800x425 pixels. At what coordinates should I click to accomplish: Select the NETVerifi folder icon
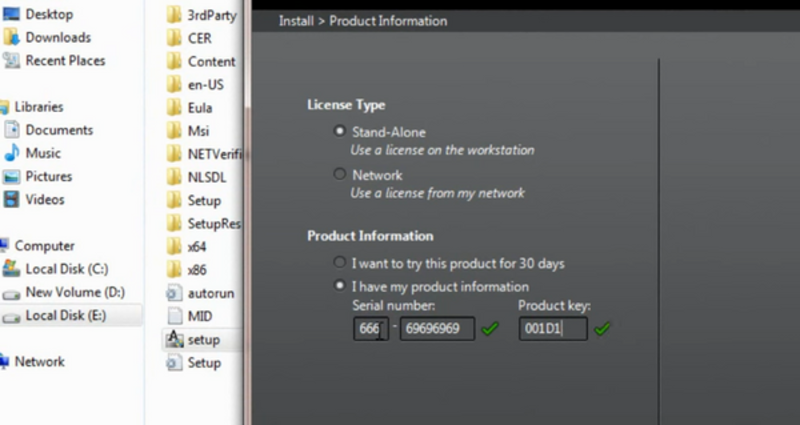(x=174, y=154)
